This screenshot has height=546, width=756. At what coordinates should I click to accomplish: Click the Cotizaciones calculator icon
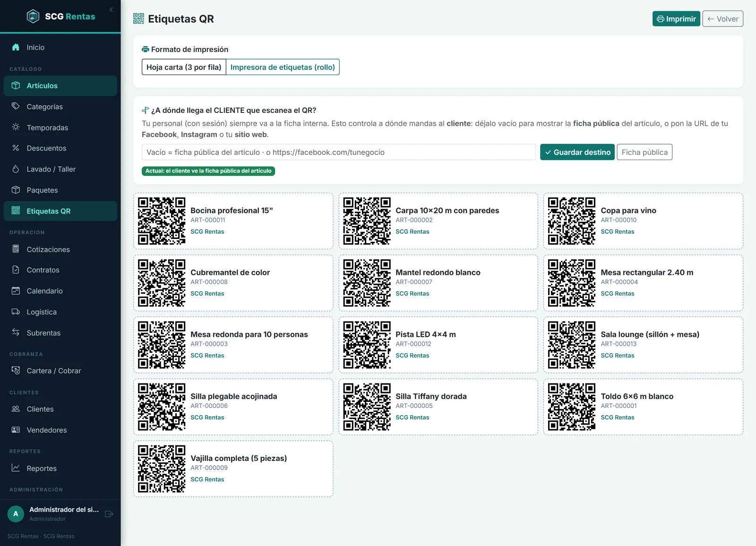pyautogui.click(x=16, y=249)
